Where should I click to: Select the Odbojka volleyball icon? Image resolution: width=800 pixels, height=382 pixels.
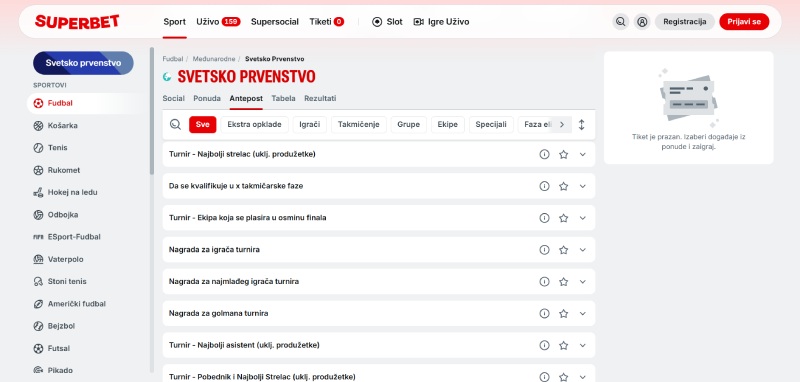38,215
